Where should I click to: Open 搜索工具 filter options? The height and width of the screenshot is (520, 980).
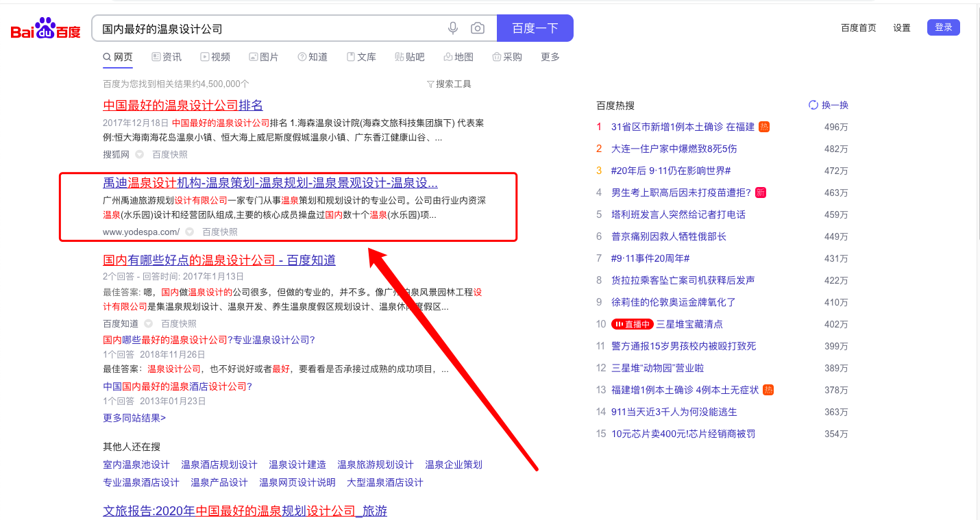click(449, 84)
